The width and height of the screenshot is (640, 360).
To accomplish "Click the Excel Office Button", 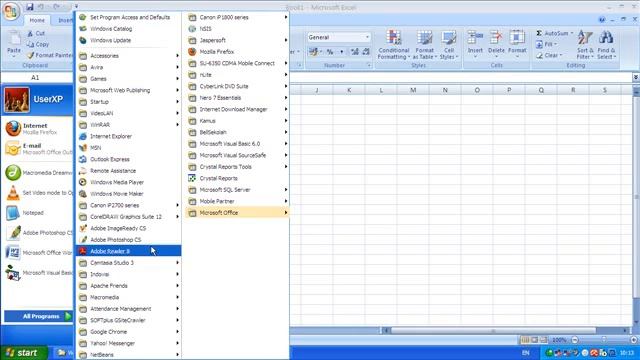I will 11,11.
